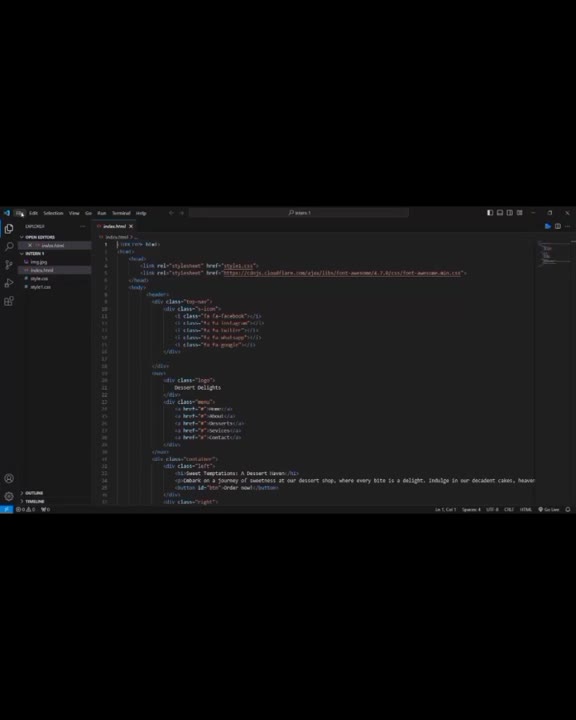Click the Intern 1 command center search box

tap(299, 213)
